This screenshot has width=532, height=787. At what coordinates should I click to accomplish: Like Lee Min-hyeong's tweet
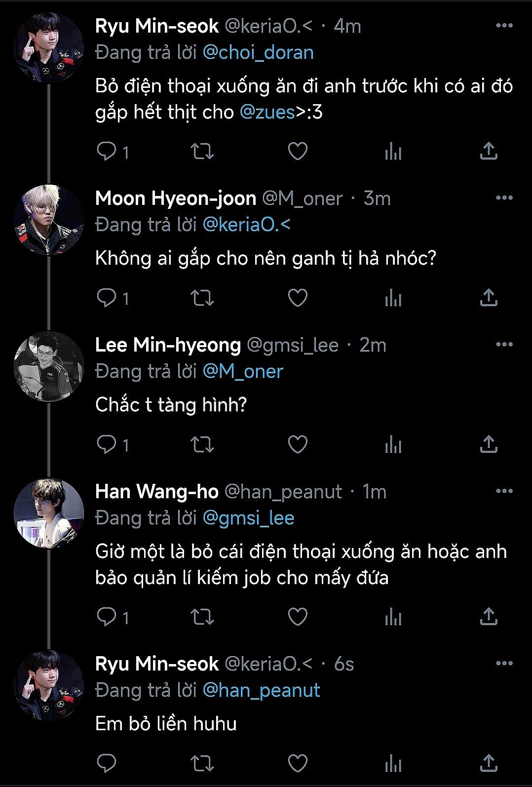298,444
